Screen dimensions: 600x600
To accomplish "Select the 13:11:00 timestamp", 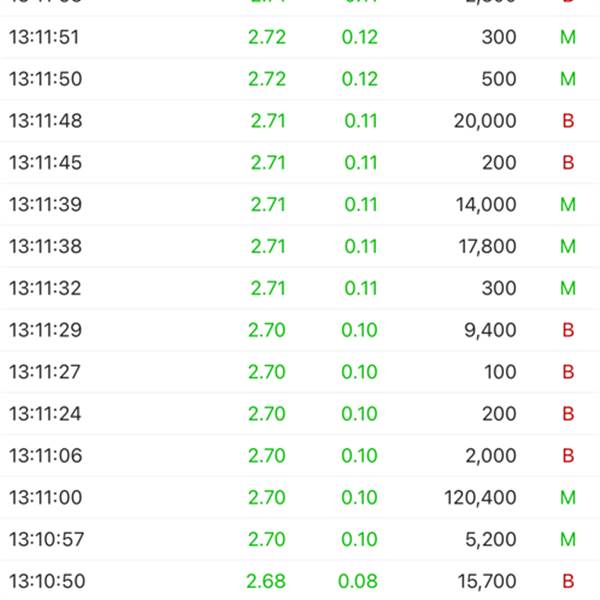I will click(x=45, y=498).
